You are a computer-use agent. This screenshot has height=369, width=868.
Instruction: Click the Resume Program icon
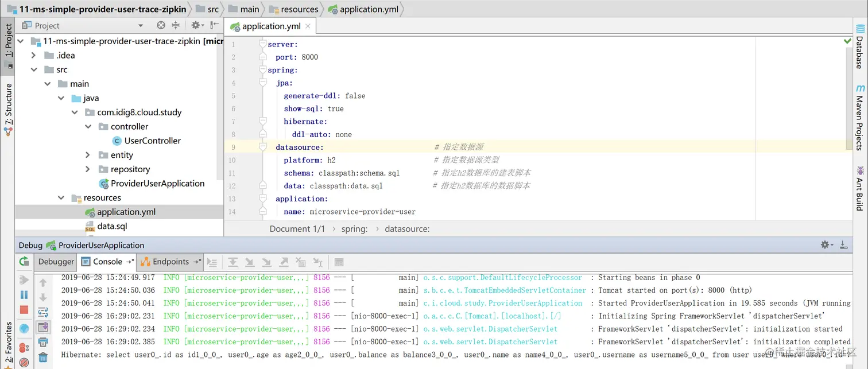point(24,280)
